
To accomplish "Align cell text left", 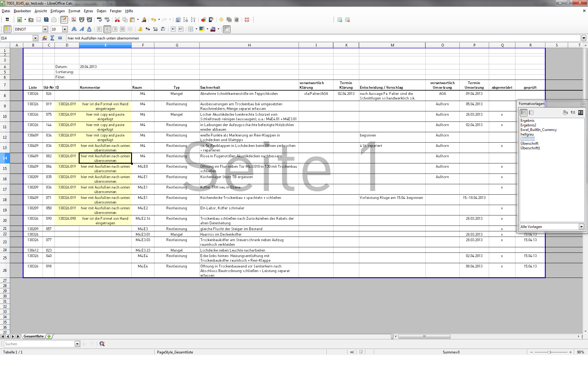I will click(x=100, y=29).
